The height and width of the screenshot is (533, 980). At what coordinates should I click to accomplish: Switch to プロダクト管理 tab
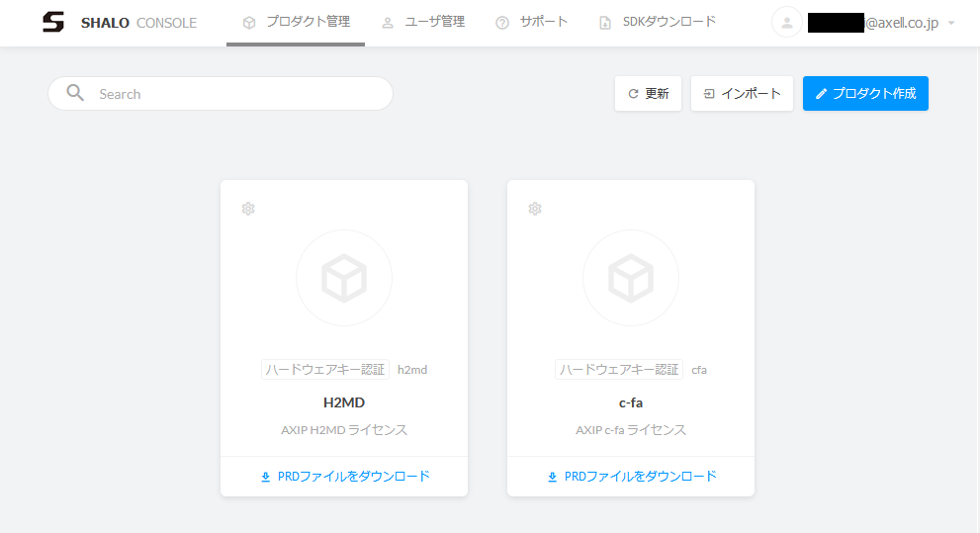296,22
